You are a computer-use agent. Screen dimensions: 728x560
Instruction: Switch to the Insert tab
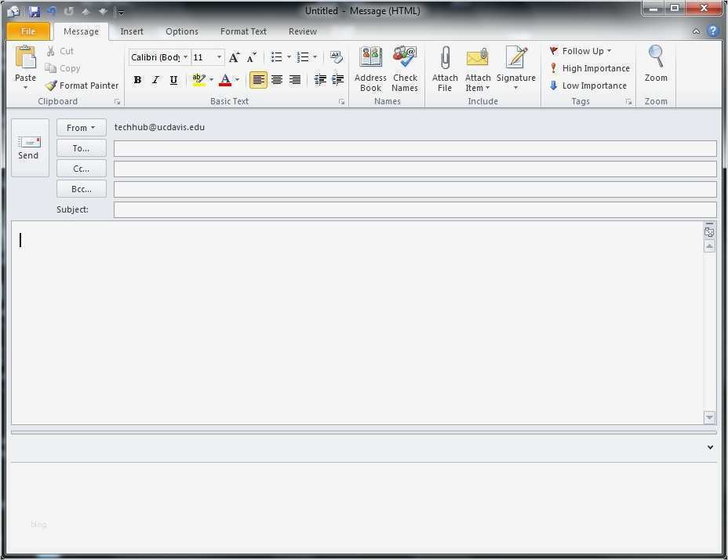point(132,31)
